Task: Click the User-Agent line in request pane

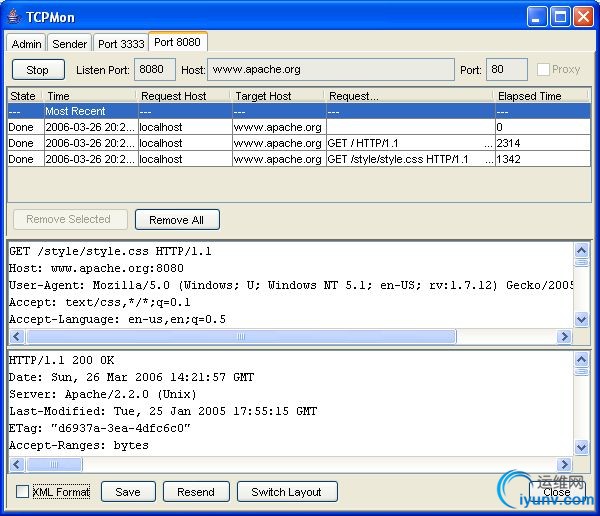Action: coord(291,285)
